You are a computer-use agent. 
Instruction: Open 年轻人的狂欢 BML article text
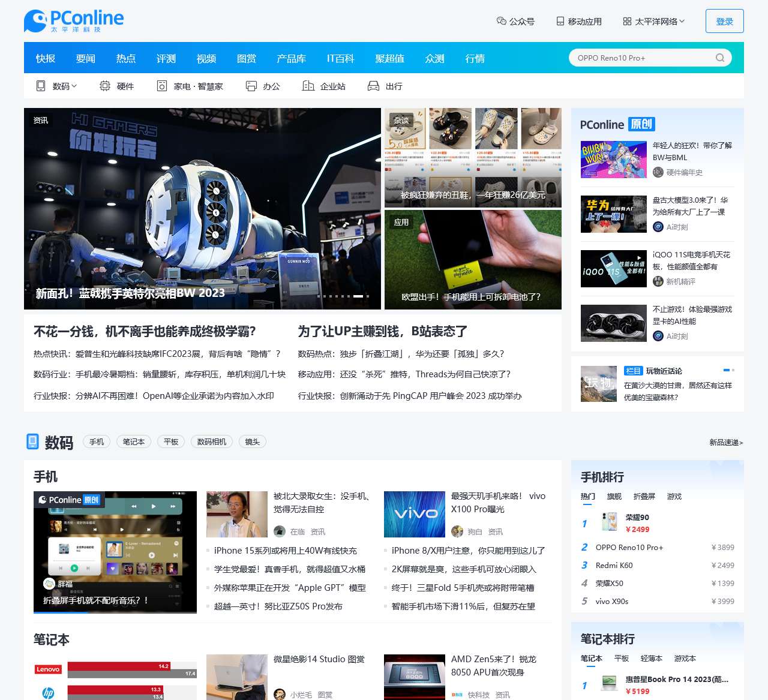(692, 151)
